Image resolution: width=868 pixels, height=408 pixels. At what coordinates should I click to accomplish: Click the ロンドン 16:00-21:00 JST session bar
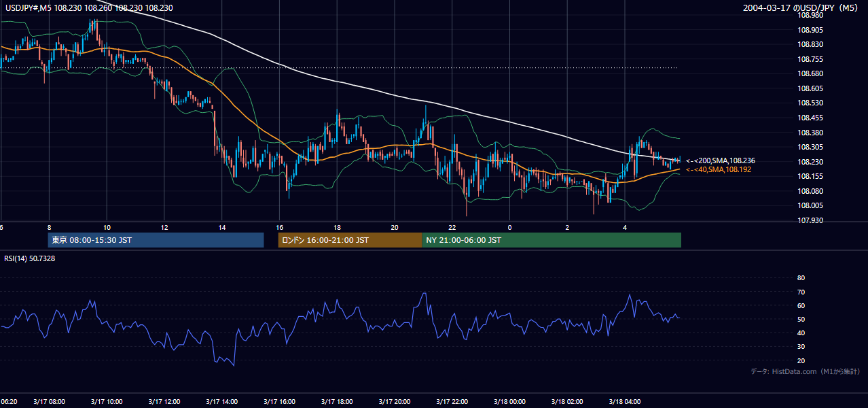pos(350,240)
